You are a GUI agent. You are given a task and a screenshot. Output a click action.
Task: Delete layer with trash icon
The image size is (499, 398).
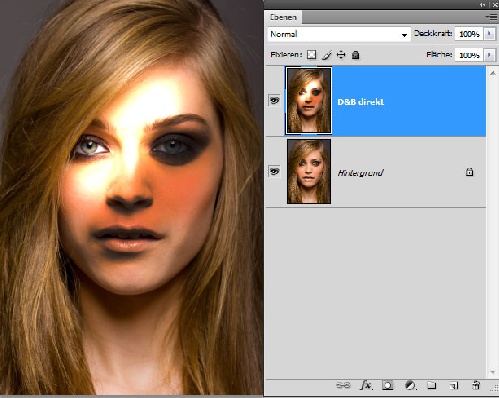pyautogui.click(x=476, y=385)
